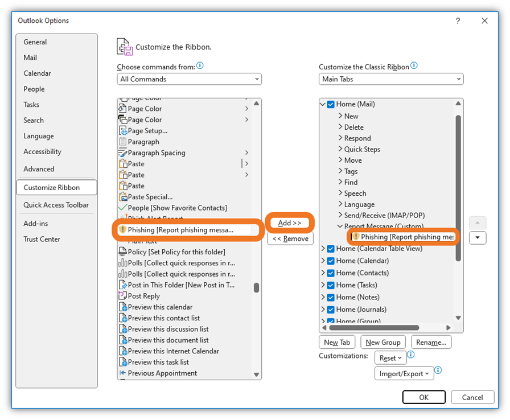510x420 pixels.
Task: Create a New Tab
Action: pyautogui.click(x=336, y=342)
